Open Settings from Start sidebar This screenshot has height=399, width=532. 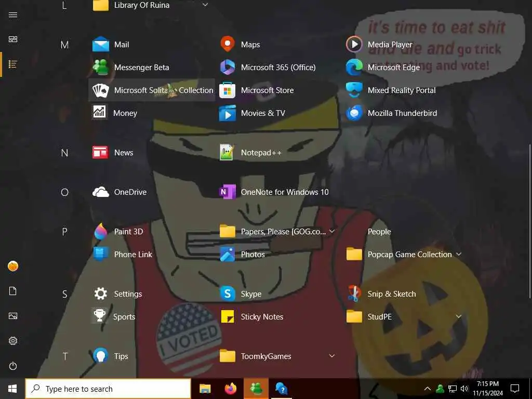13,341
